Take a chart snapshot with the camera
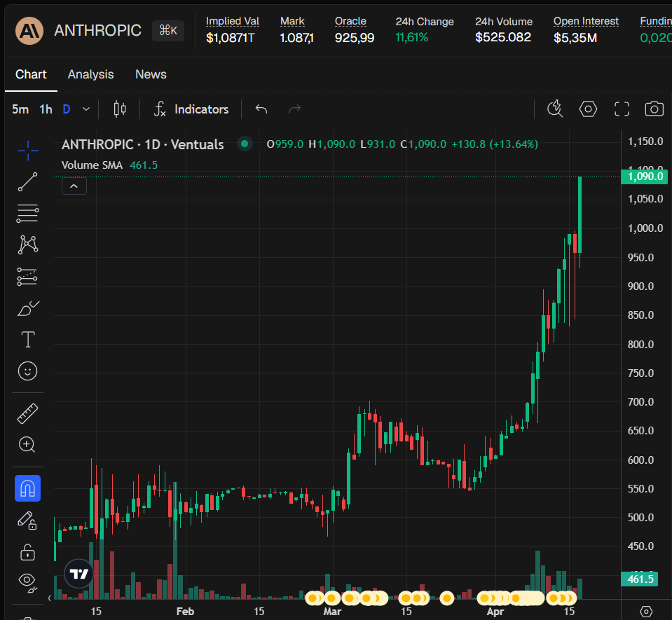Screen dimensions: 672x620 [x=654, y=109]
